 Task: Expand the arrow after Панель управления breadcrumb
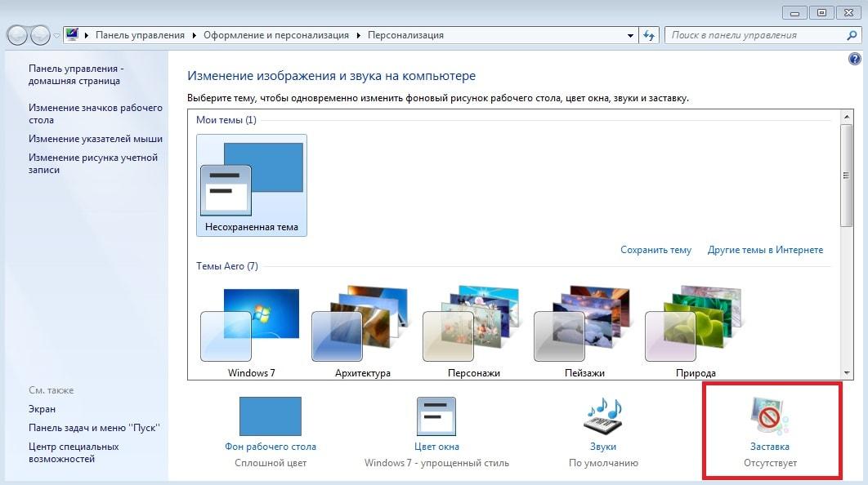(x=194, y=35)
